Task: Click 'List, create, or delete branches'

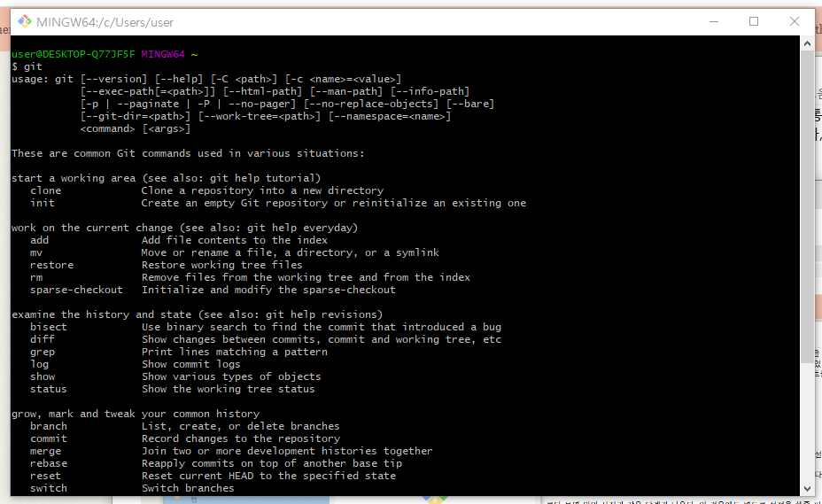Action: (241, 426)
